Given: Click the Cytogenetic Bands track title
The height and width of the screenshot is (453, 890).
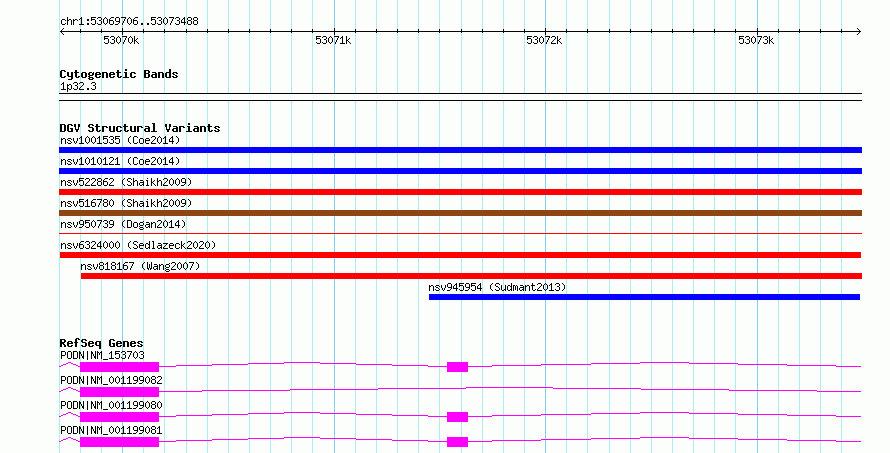Looking at the screenshot, I should 119,74.
